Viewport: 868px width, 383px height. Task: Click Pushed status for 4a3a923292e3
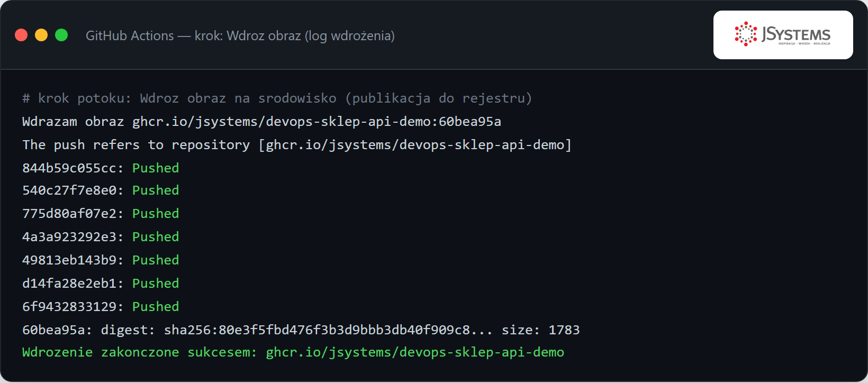click(156, 237)
